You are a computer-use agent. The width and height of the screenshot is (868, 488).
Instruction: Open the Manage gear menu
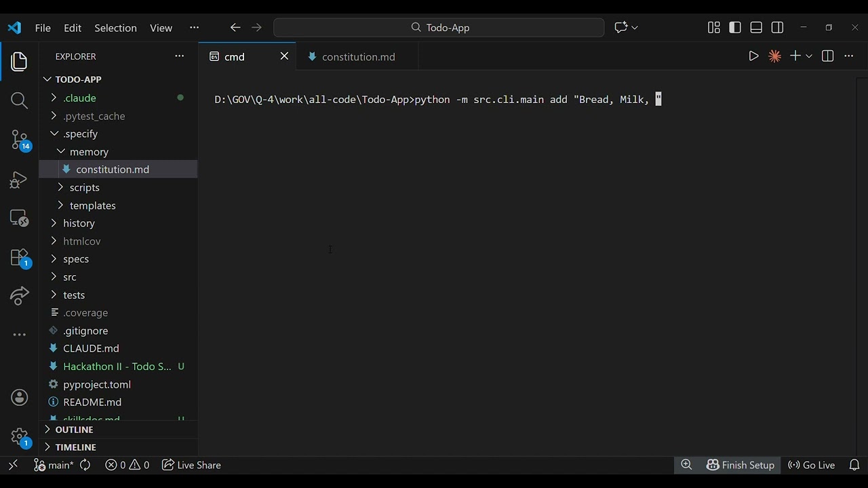pyautogui.click(x=19, y=436)
